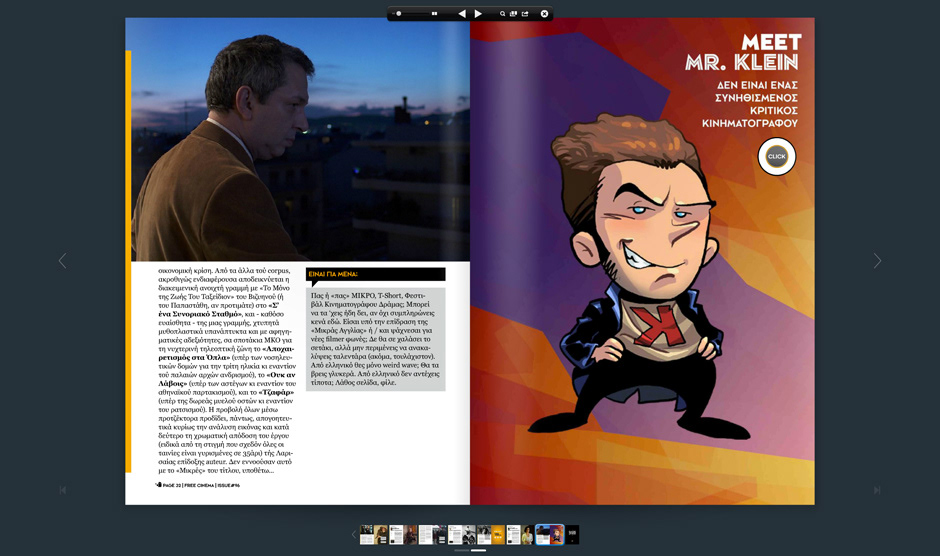Viewport: 940px width, 556px height.
Task: Click the grey box text starting 'Πας ή «πας» ΜΙΚΡΟ'
Action: tap(375, 339)
